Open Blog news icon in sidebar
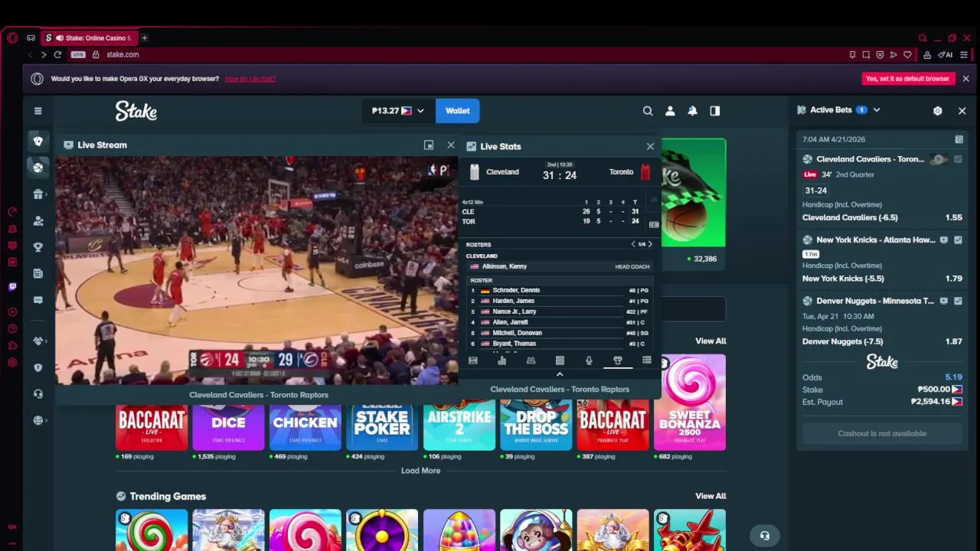980x551 pixels. coord(38,273)
